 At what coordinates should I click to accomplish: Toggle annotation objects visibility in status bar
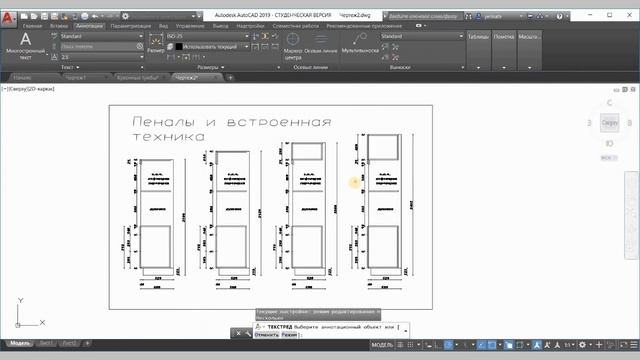coord(537,345)
